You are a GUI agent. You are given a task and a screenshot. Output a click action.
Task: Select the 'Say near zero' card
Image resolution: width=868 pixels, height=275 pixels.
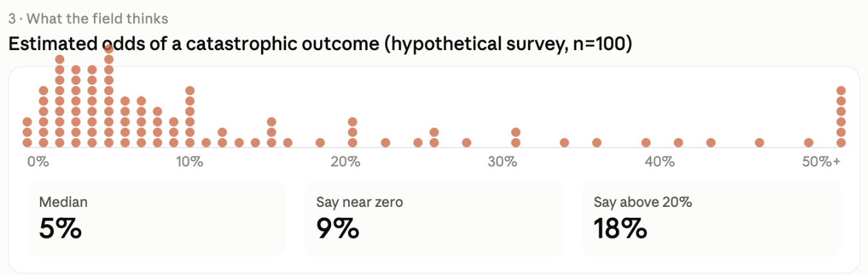point(434,219)
